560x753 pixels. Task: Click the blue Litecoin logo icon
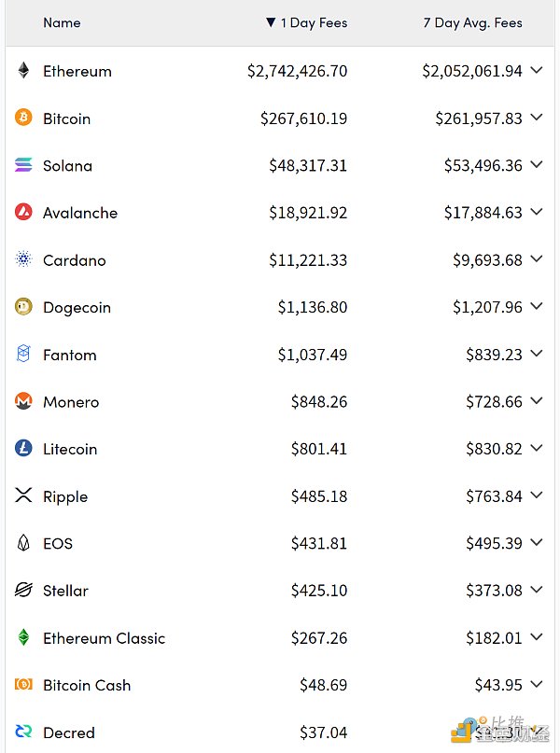23,449
